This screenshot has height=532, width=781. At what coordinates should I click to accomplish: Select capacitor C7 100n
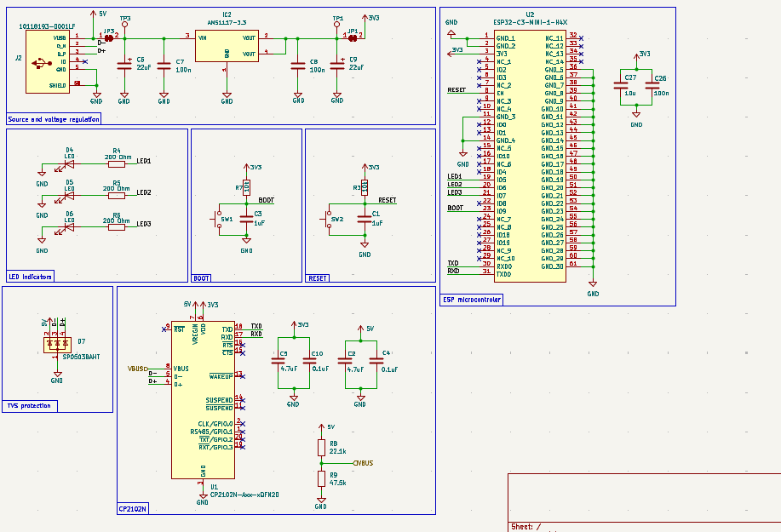click(164, 66)
